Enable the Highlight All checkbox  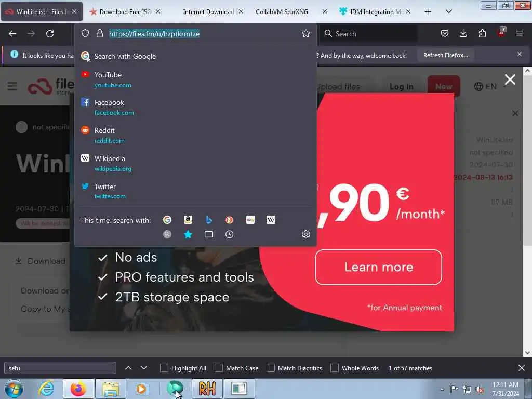pyautogui.click(x=164, y=368)
